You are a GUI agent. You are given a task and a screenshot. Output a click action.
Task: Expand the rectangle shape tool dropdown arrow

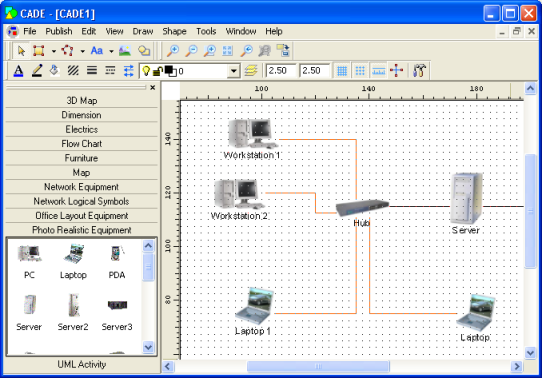point(54,51)
